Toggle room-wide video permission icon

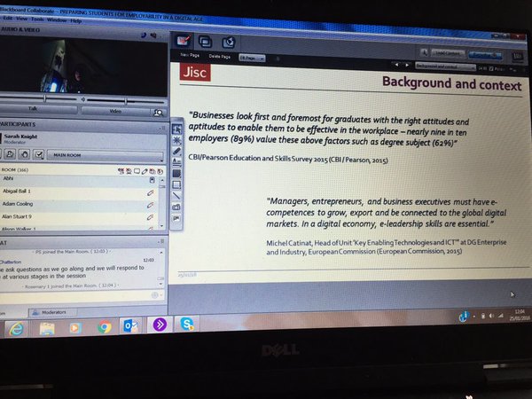tap(129, 171)
